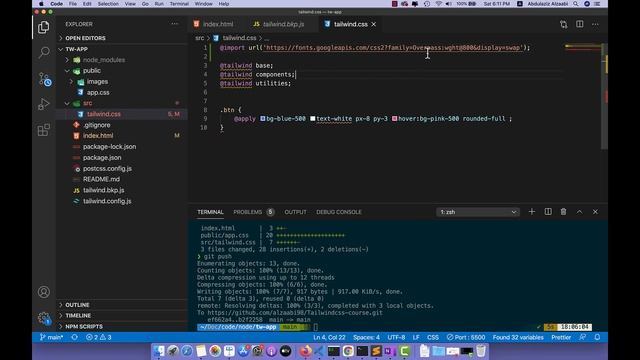Click the src breadcrumb segment
The width and height of the screenshot is (640, 360).
tap(199, 38)
